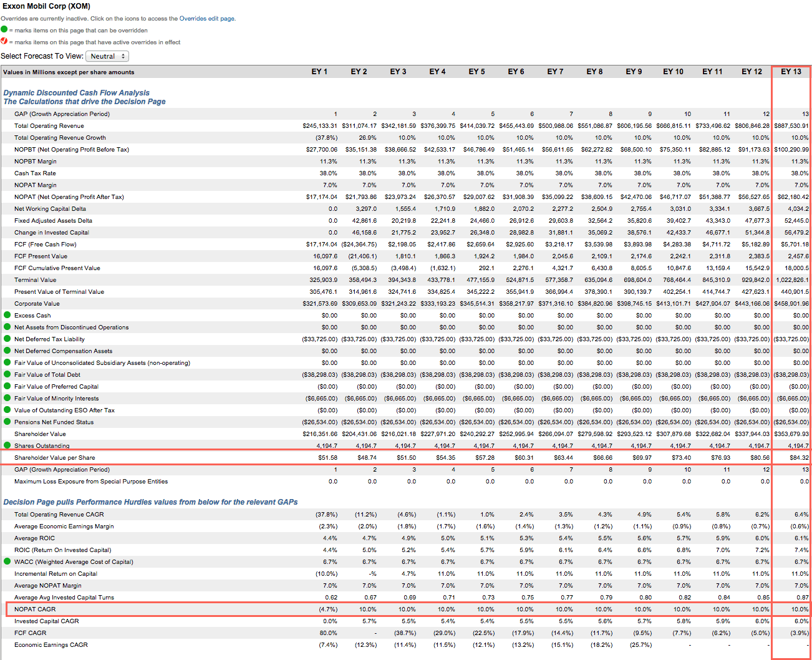The width and height of the screenshot is (812, 660).
Task: Click the Total Operating Revenue CAGR label
Action: click(x=59, y=515)
